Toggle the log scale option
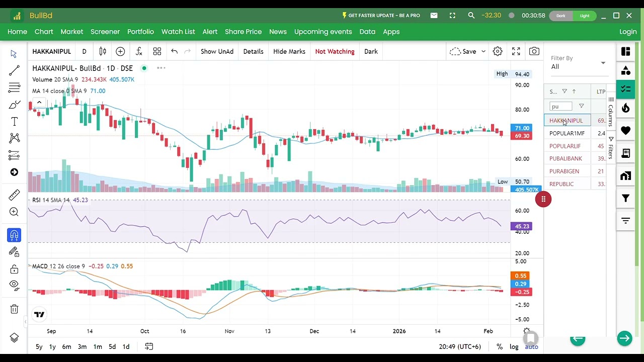This screenshot has width=644, height=362. pyautogui.click(x=514, y=346)
